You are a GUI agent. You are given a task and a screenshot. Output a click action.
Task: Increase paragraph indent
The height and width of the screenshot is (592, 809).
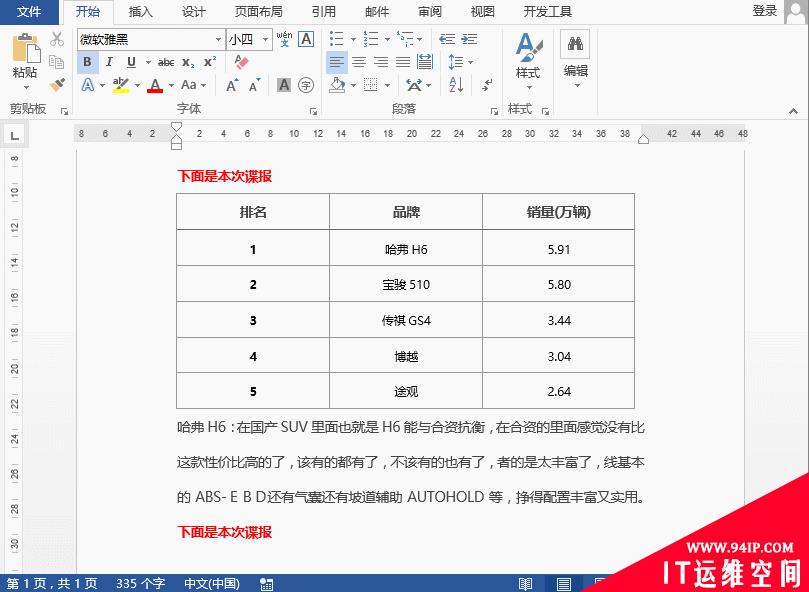469,39
